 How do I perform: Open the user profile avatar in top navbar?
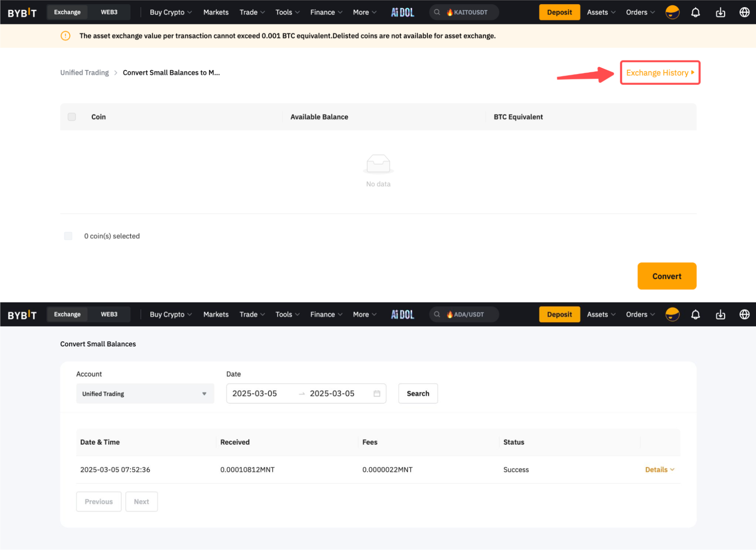coord(672,12)
